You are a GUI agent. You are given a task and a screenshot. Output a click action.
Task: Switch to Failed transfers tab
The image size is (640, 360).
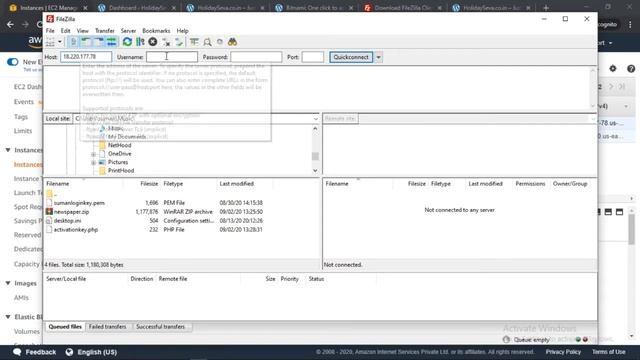pyautogui.click(x=108, y=327)
